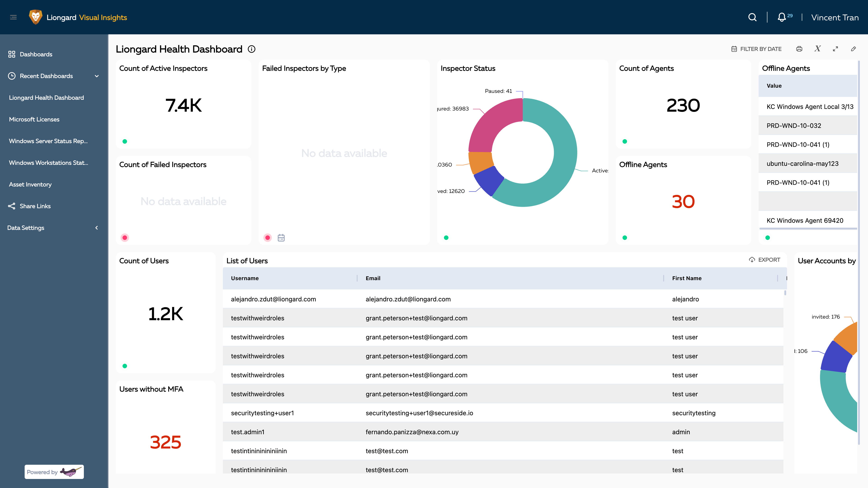
Task: Open the Vincent Tran user menu
Action: (835, 18)
